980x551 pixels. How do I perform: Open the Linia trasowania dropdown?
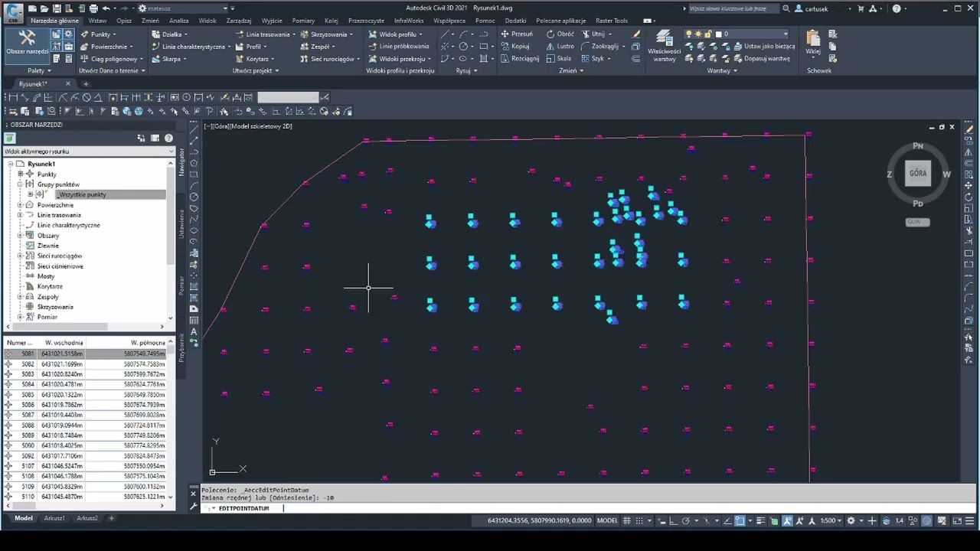[265, 34]
